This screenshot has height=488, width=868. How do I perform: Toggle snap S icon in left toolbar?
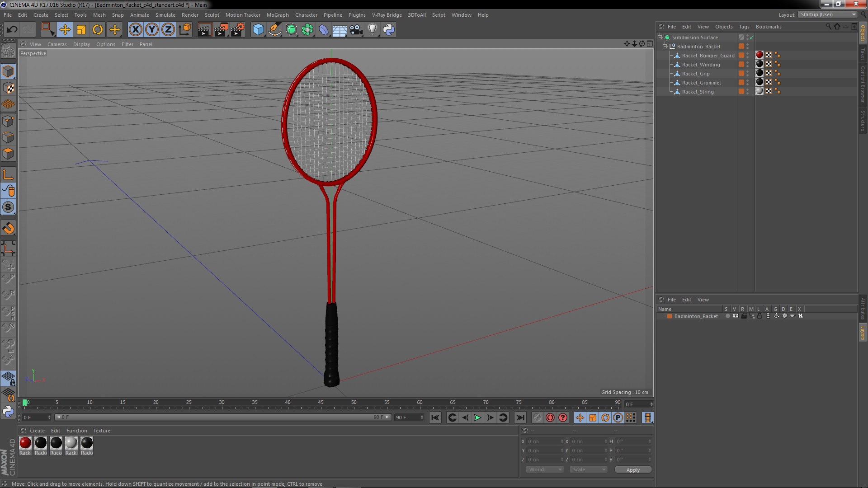[8, 207]
